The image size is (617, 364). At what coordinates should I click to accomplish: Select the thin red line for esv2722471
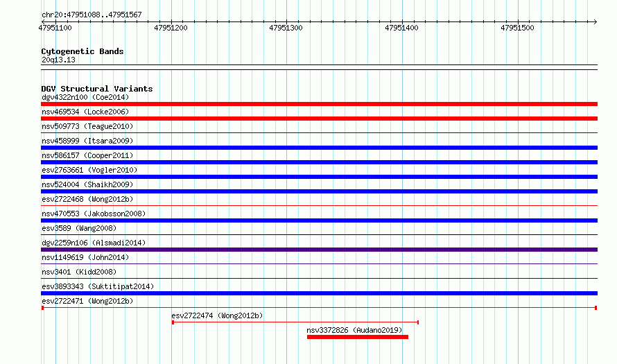click(319, 308)
